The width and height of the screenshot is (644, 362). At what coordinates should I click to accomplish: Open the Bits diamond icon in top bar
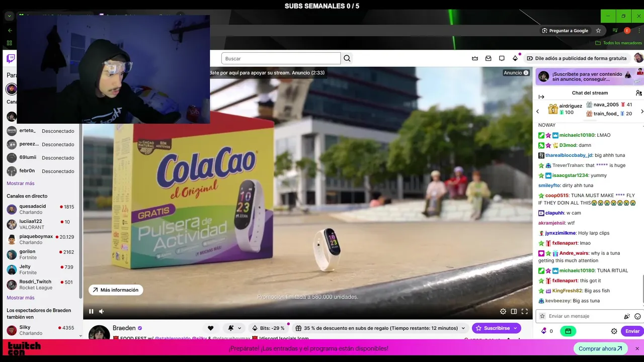click(515, 58)
